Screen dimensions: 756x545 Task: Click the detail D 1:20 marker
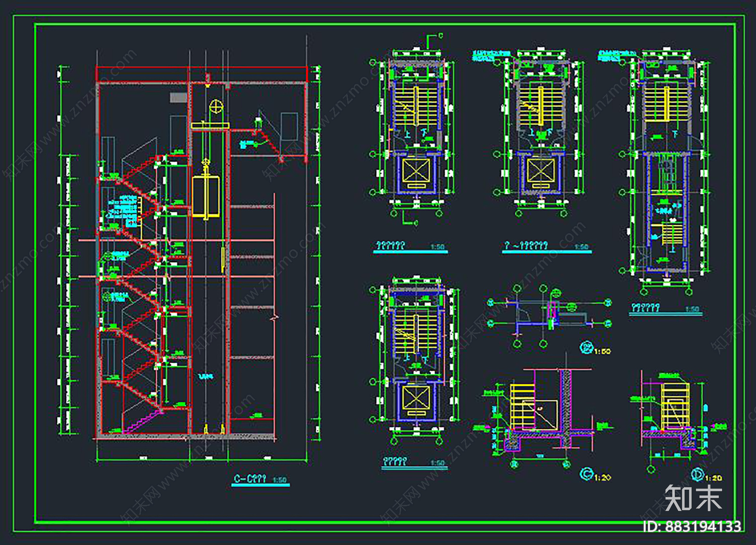[706, 475]
